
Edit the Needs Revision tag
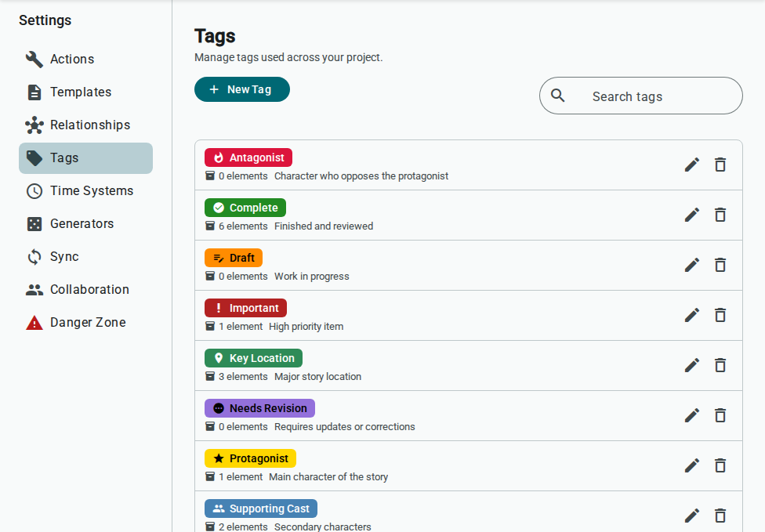tap(692, 415)
